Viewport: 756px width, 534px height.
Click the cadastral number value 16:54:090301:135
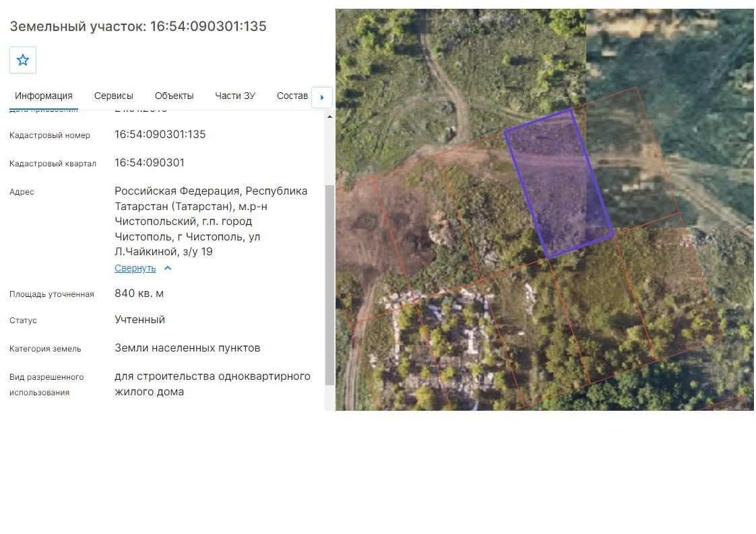[x=160, y=135]
